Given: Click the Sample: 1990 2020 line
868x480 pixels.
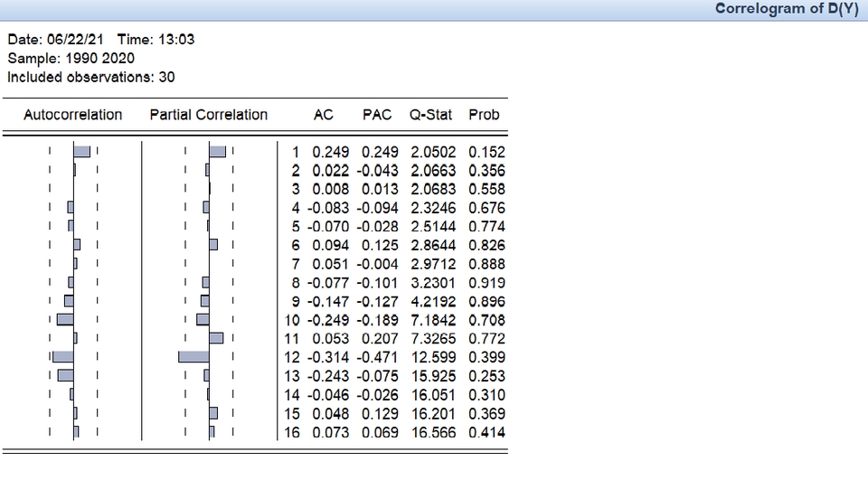Looking at the screenshot, I should tap(71, 59).
